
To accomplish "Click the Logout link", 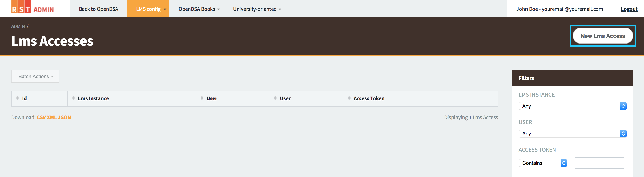I will tap(629, 9).
